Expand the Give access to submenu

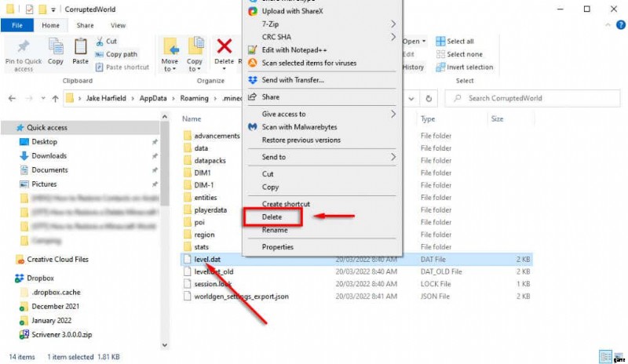click(323, 114)
